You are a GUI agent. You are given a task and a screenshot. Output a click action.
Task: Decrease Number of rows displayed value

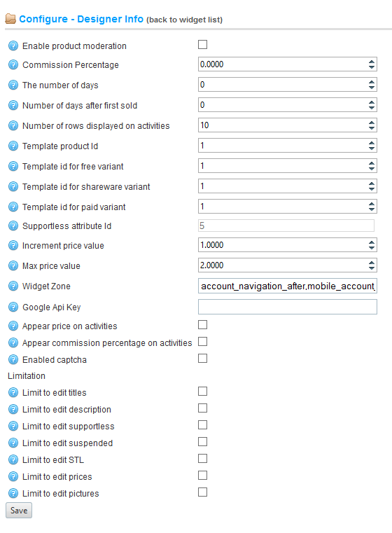(372, 128)
